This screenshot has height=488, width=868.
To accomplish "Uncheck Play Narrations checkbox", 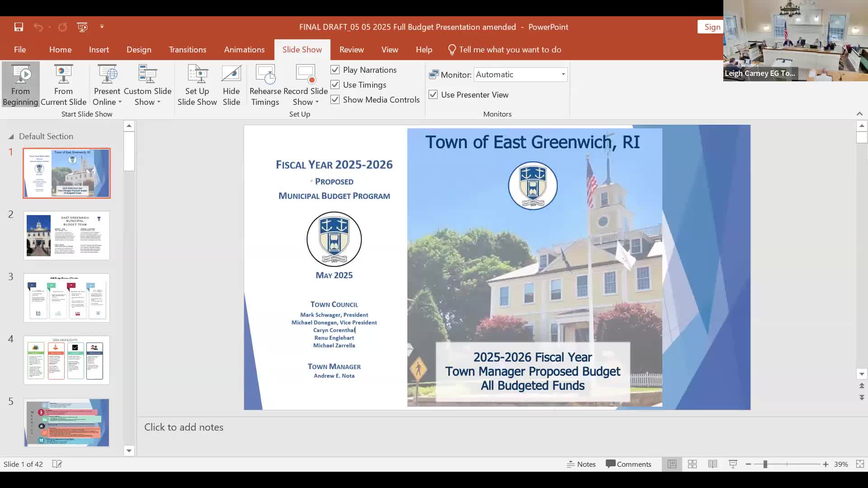I will tap(335, 70).
